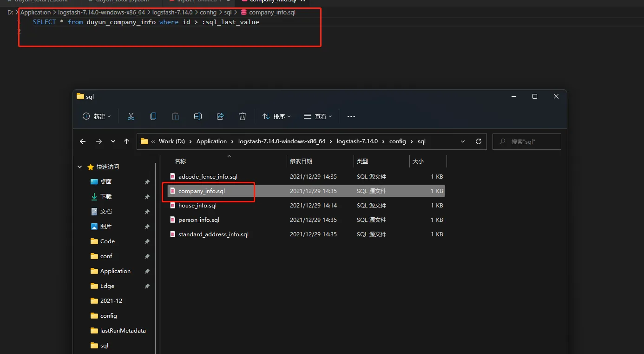
Task: Collapse the 快速访问 tree node
Action: 80,167
